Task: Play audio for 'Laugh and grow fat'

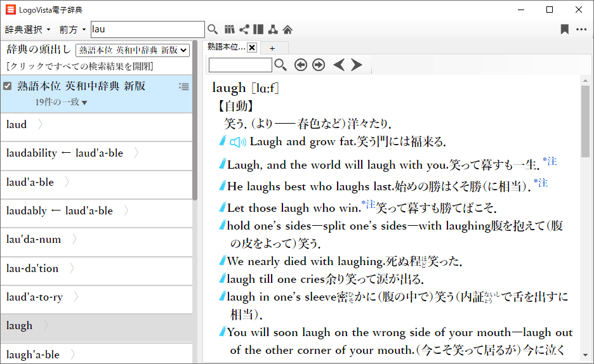Action: pyautogui.click(x=238, y=142)
